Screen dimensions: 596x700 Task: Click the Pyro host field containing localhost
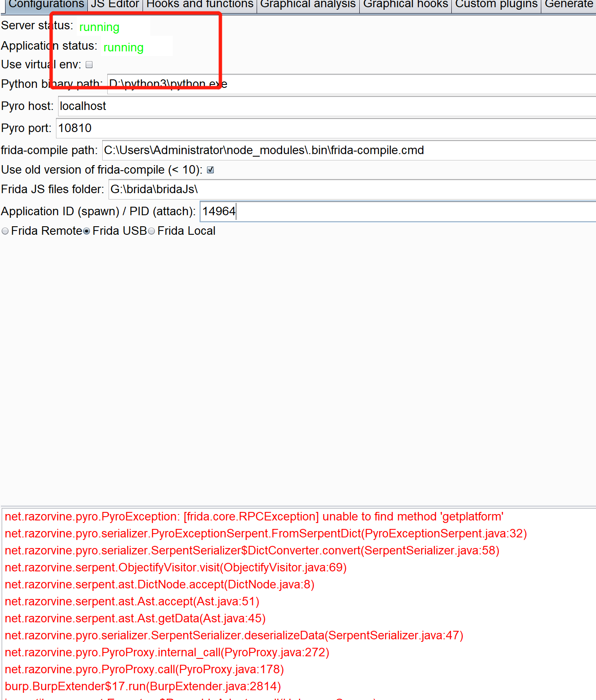[327, 106]
